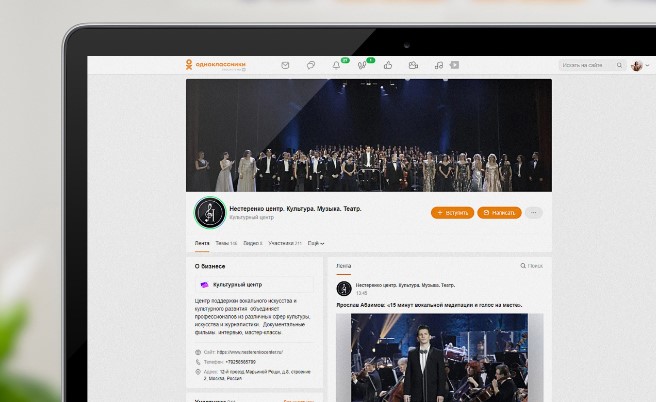
Task: Click the location pin icon beside Адрес
Action: coord(198,372)
